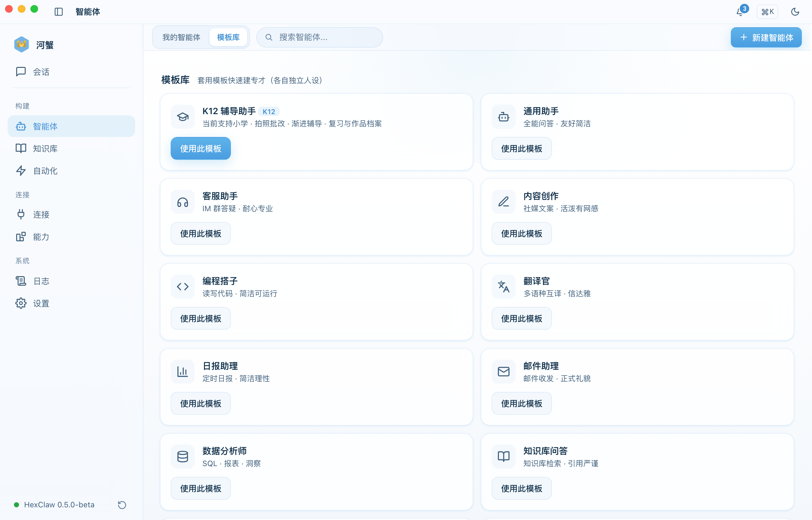This screenshot has height=520, width=812.
Task: Click the 编程搭子 code brackets icon
Action: [x=183, y=287]
